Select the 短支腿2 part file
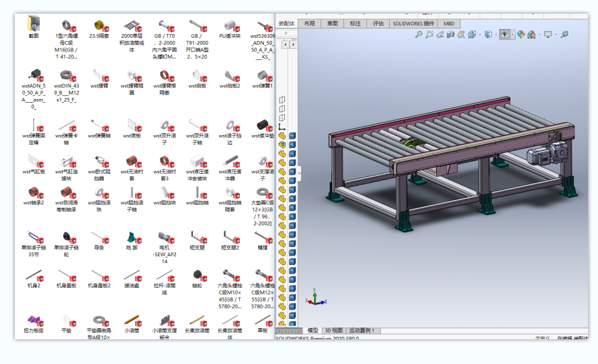 click(229, 241)
